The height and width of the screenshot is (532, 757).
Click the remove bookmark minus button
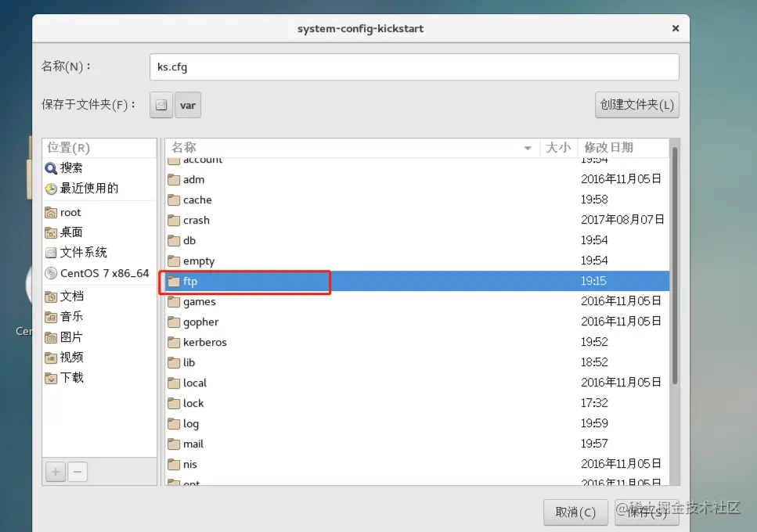[x=78, y=471]
